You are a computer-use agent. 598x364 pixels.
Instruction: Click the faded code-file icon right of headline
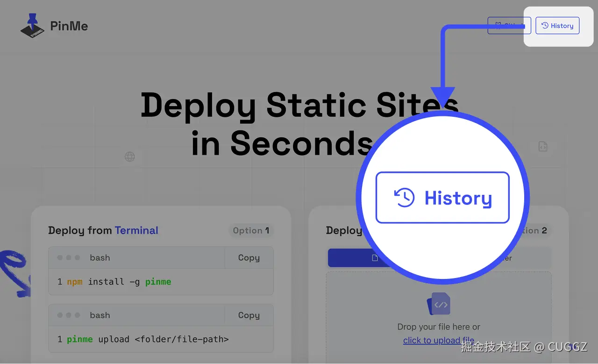click(x=542, y=147)
